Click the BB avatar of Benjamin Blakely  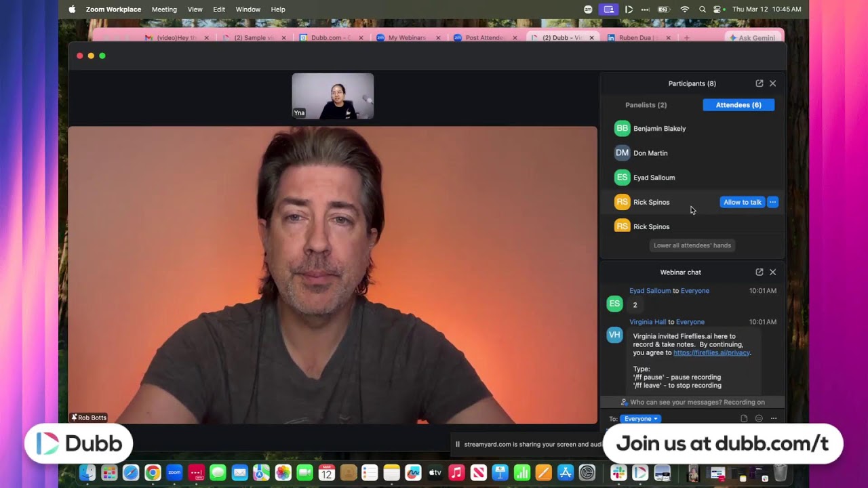click(x=622, y=128)
